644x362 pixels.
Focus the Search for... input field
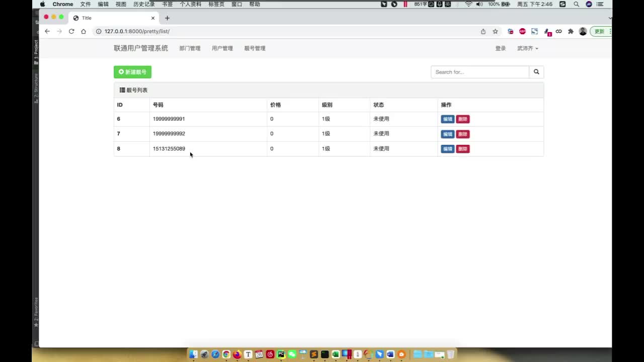click(480, 72)
